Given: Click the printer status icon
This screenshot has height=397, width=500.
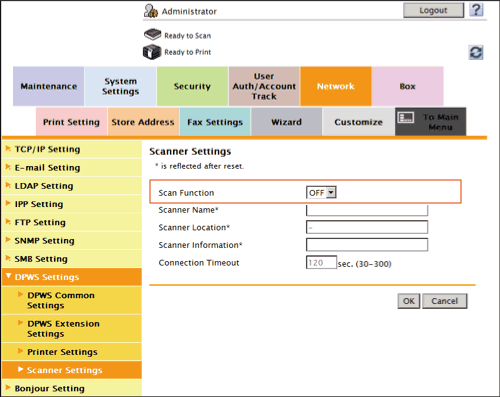Looking at the screenshot, I should (x=152, y=52).
